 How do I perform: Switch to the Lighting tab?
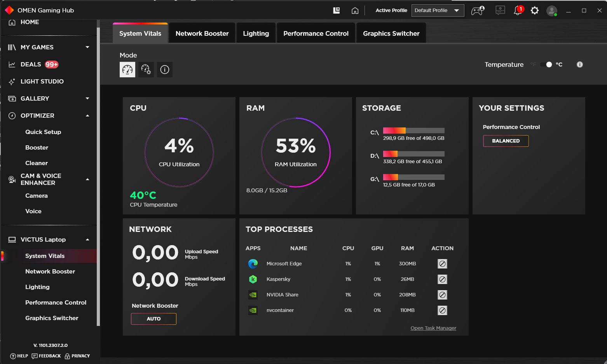coord(256,33)
